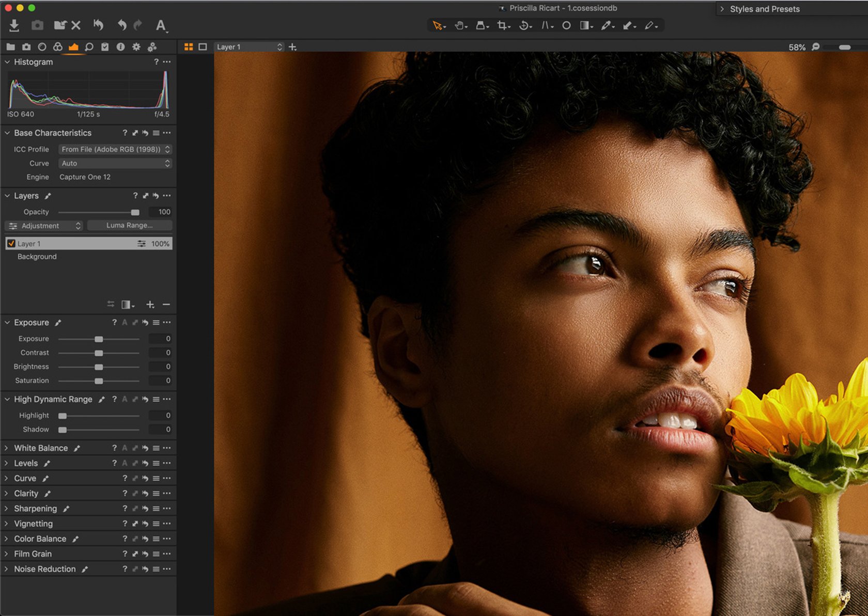Select the Background layer
868x616 pixels.
37,257
